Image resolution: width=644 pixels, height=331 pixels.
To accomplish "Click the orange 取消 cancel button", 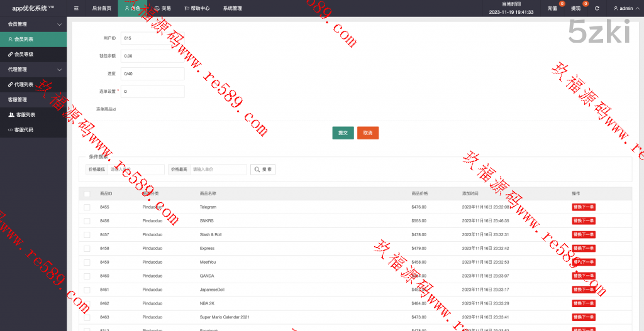I will point(368,133).
